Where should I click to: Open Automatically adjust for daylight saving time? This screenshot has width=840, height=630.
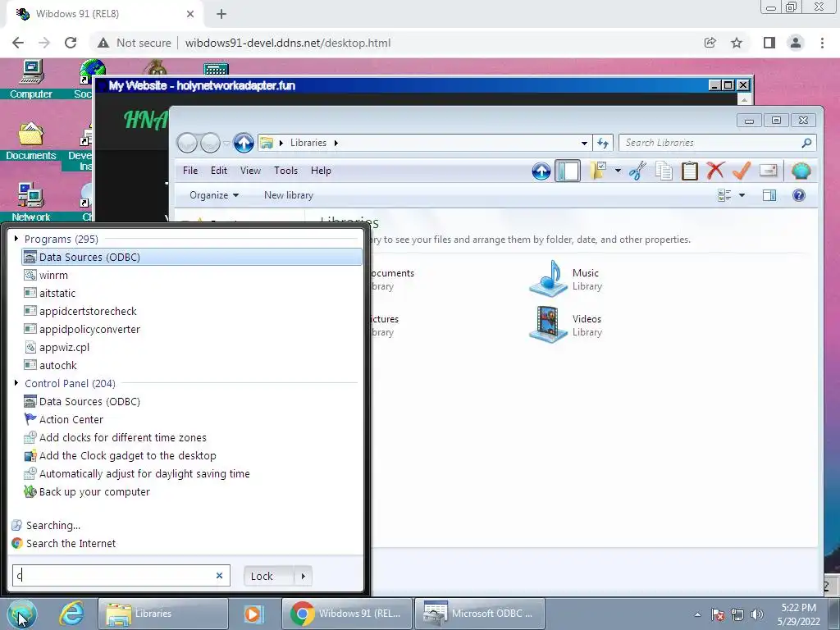192,474
